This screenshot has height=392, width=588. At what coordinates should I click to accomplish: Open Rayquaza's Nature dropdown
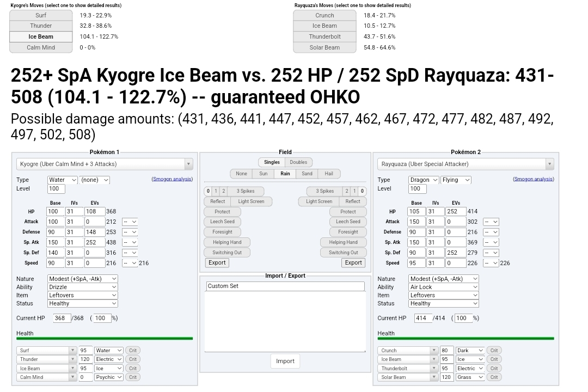(444, 279)
